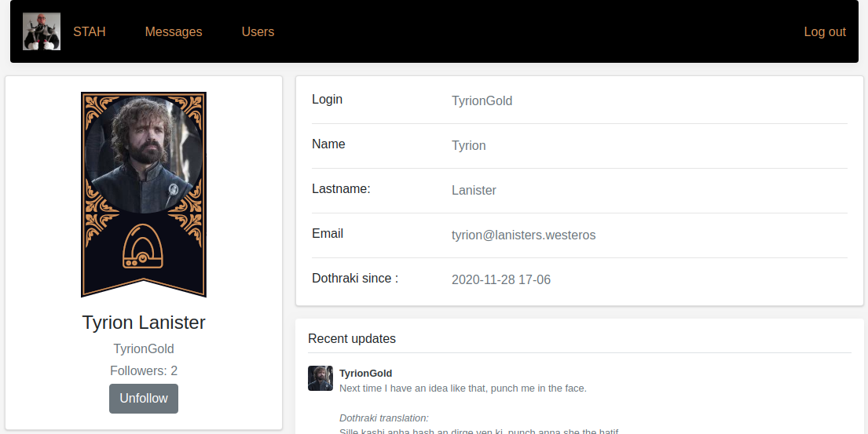Viewport: 868px width, 434px height.
Task: Select the email tyrion@lanisters.westeros
Action: tap(523, 235)
